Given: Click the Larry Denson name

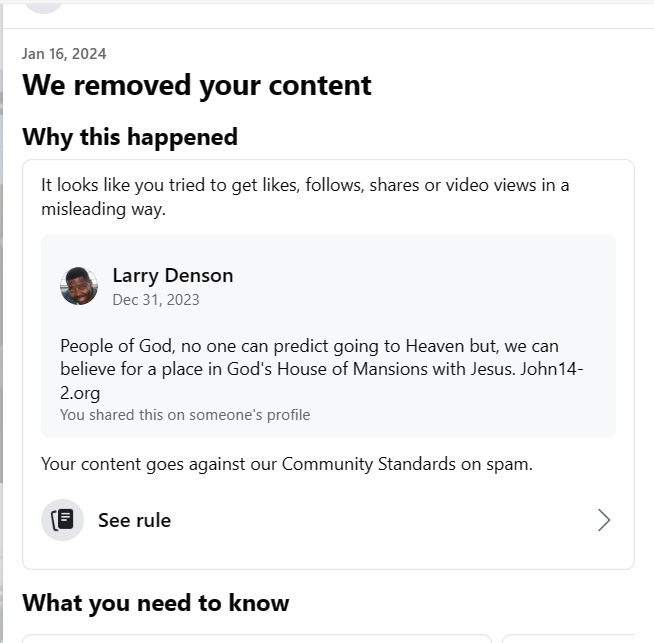Looking at the screenshot, I should (x=173, y=275).
